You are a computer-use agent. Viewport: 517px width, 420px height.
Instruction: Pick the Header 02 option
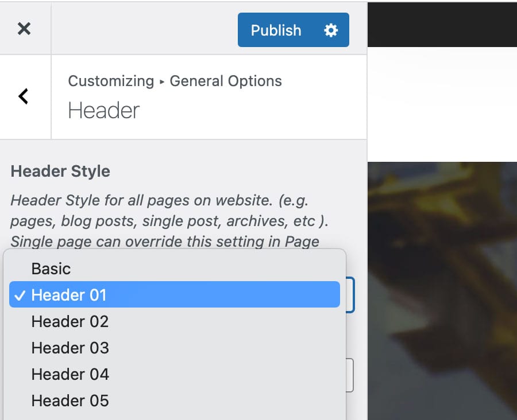pos(70,321)
